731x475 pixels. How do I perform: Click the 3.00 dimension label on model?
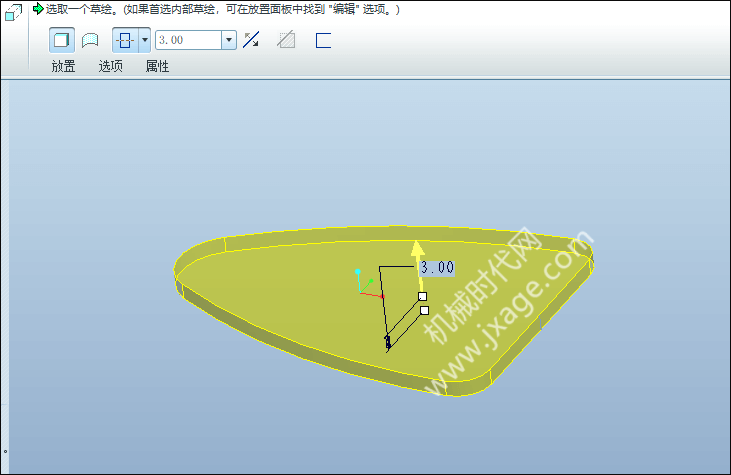pos(437,268)
